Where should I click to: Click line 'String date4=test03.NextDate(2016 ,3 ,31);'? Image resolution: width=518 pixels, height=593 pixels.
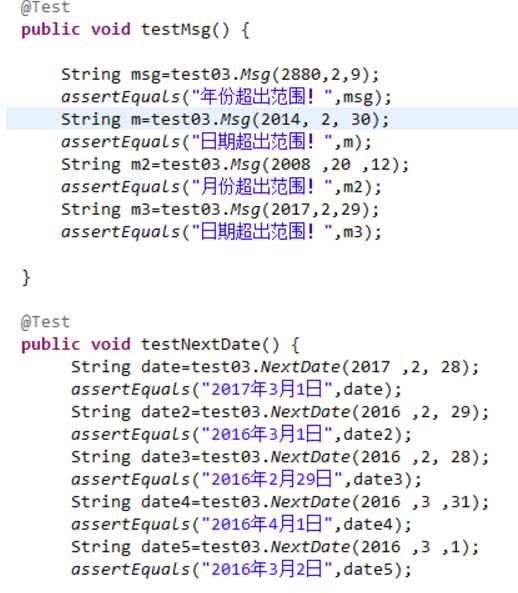point(280,502)
